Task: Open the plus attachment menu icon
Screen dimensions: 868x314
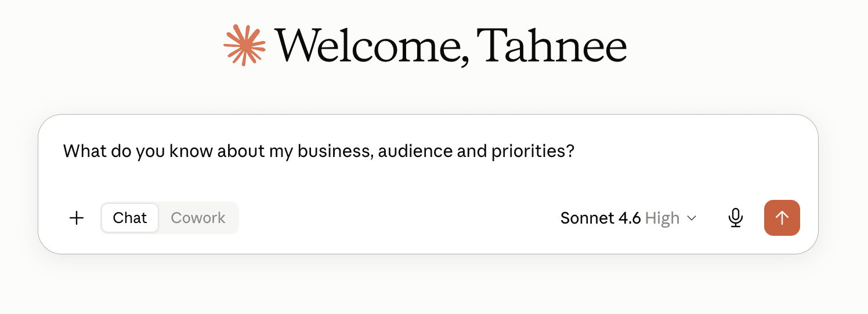Action: (x=77, y=218)
